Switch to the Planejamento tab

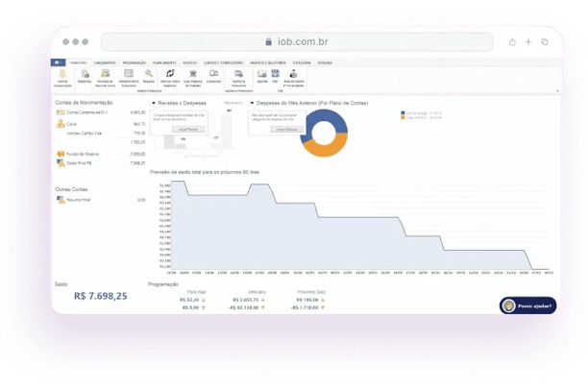click(x=164, y=62)
